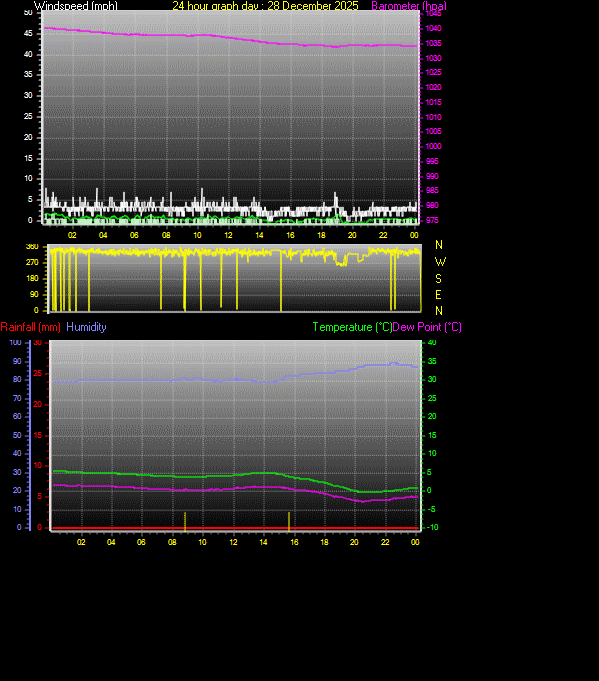
Task: Click the "E" compass letter beside wind direction
Action: tap(438, 295)
